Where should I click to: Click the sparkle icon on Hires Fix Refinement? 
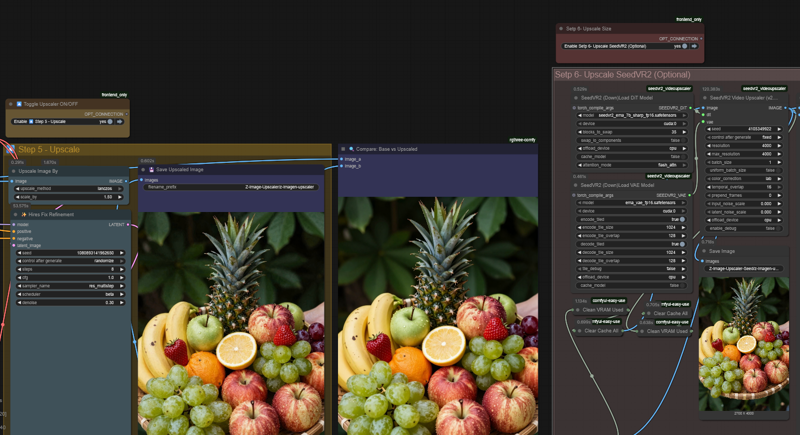(23, 214)
